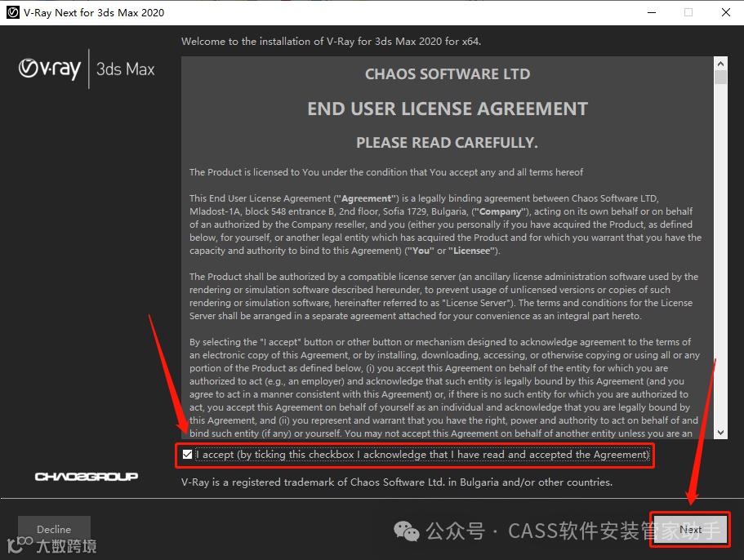
Task: Click the PLEASE READ CAREFULLY heading
Action: (x=447, y=143)
